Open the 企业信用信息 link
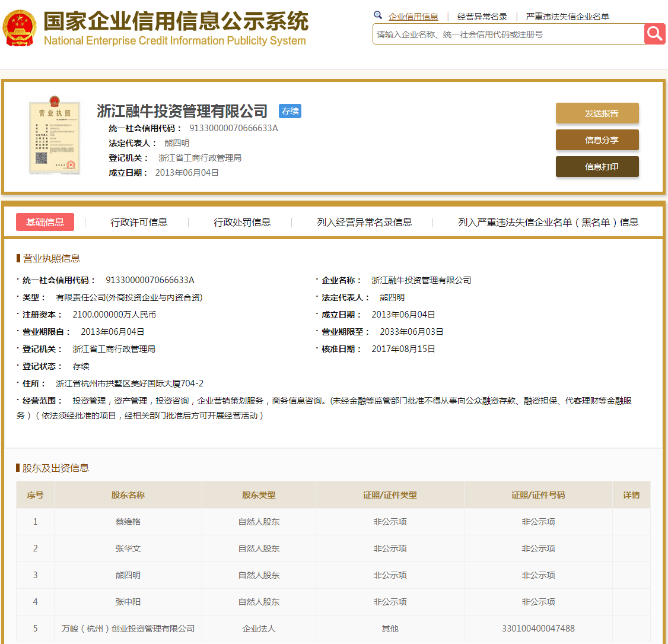Viewport: 668px width, 644px height. 413,16
